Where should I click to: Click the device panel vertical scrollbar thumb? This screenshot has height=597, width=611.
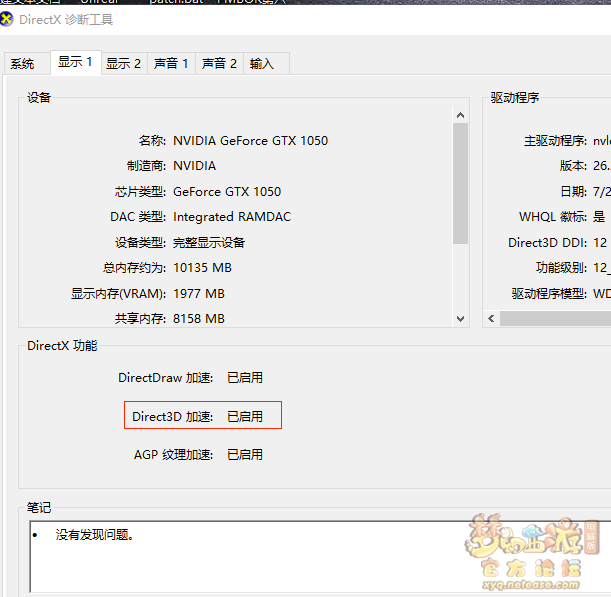click(x=460, y=183)
